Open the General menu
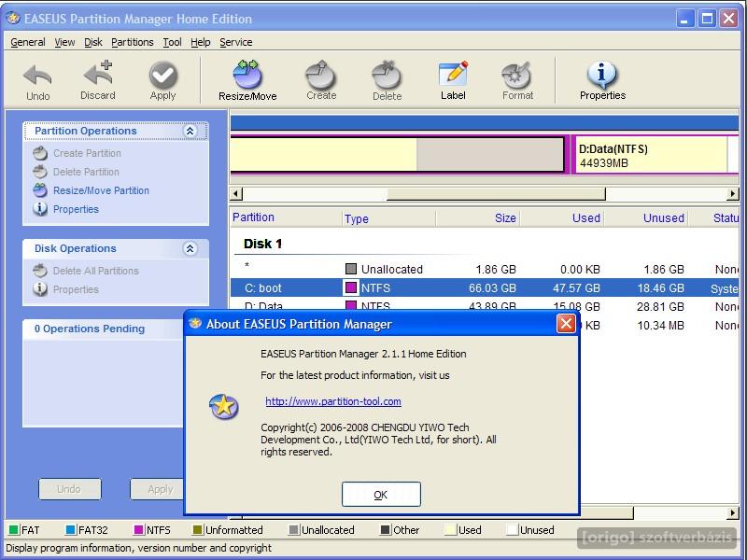747x560 pixels. (x=28, y=42)
